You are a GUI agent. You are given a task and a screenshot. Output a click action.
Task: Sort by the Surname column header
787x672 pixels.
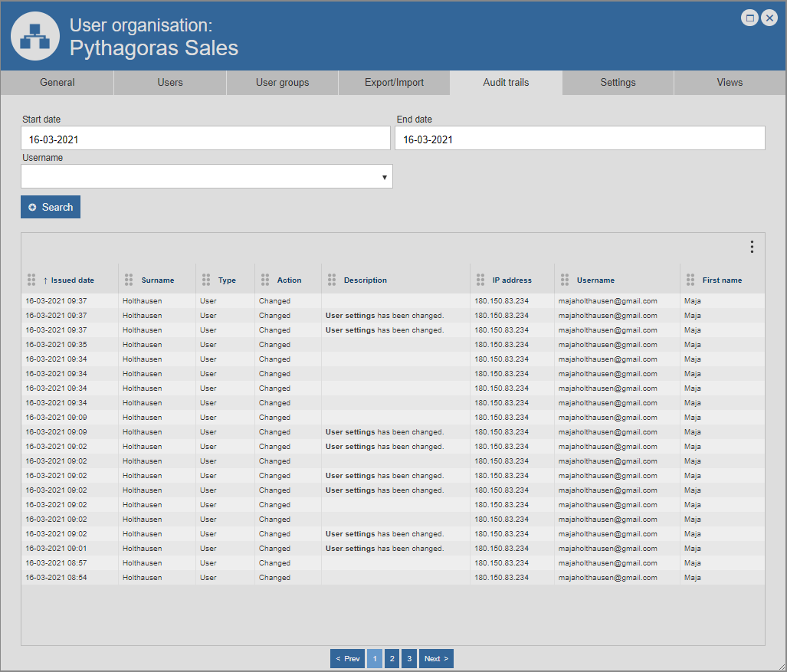pyautogui.click(x=158, y=280)
